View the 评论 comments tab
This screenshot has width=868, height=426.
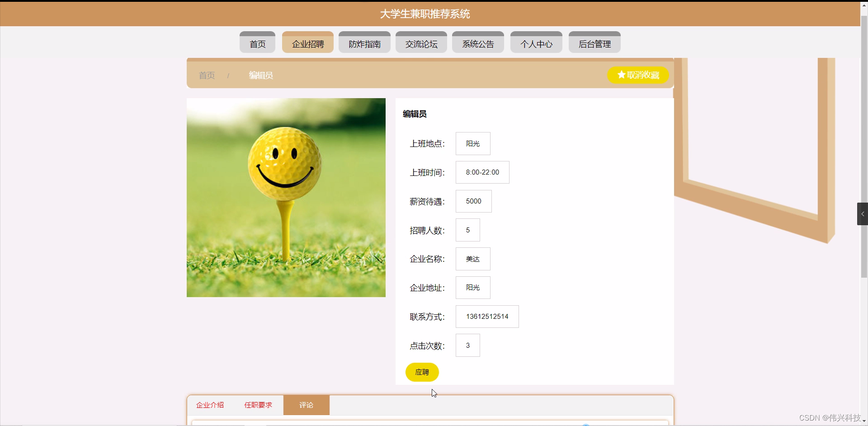(x=306, y=405)
